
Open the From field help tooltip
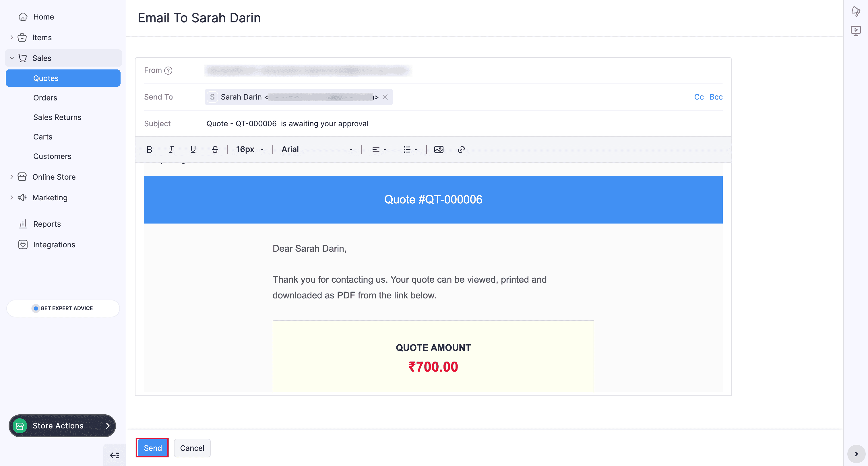pyautogui.click(x=168, y=70)
